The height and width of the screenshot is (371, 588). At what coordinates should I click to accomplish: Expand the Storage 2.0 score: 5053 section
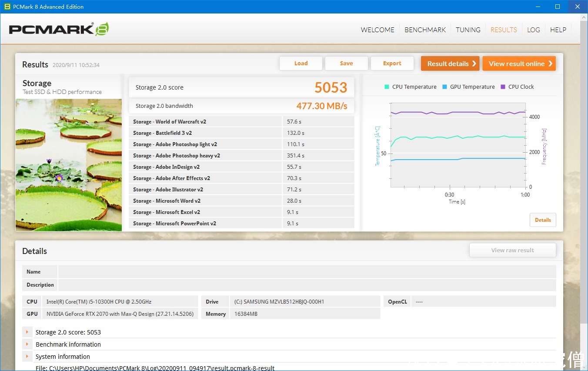pos(27,332)
